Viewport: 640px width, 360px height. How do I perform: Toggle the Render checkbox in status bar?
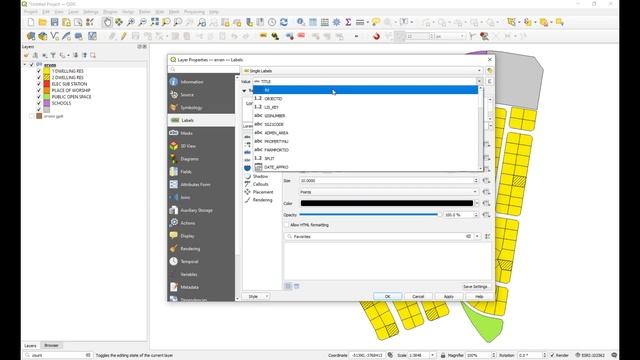click(552, 355)
